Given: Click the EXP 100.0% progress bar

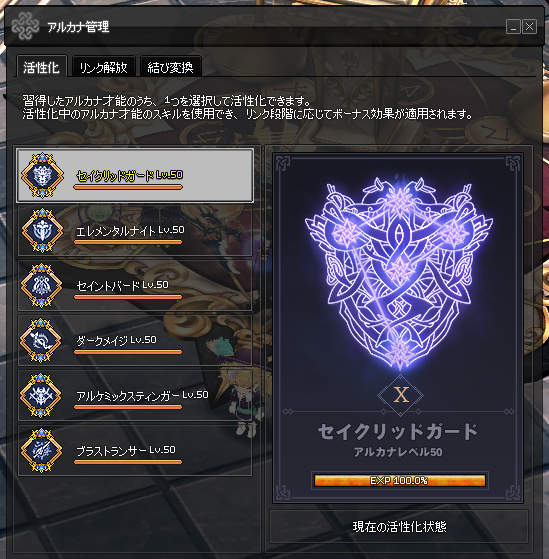Looking at the screenshot, I should pyautogui.click(x=400, y=481).
